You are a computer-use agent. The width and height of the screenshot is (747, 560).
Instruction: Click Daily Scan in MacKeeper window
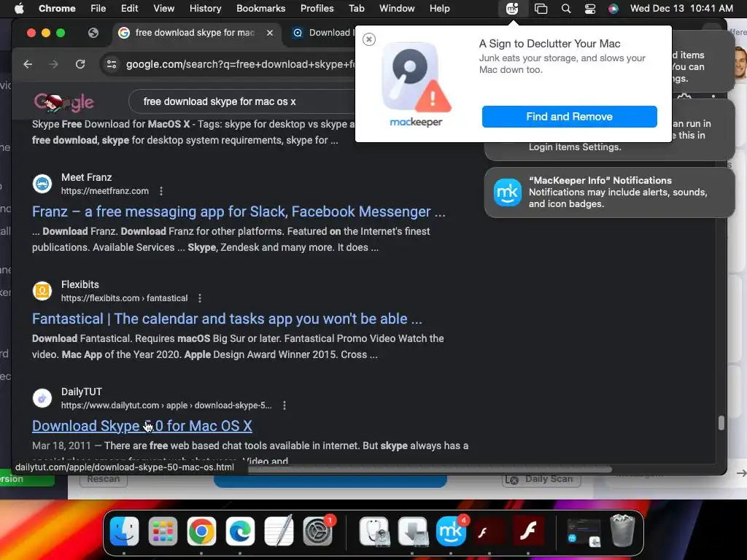pyautogui.click(x=542, y=480)
